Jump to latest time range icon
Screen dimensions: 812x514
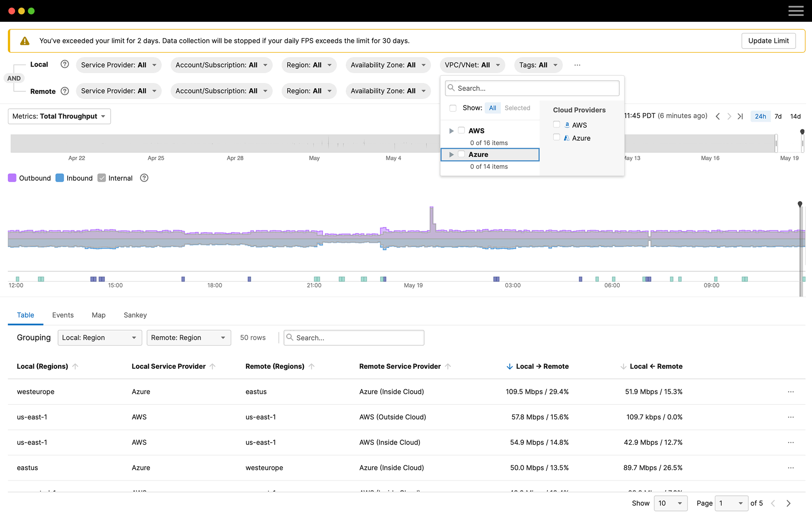(x=740, y=116)
